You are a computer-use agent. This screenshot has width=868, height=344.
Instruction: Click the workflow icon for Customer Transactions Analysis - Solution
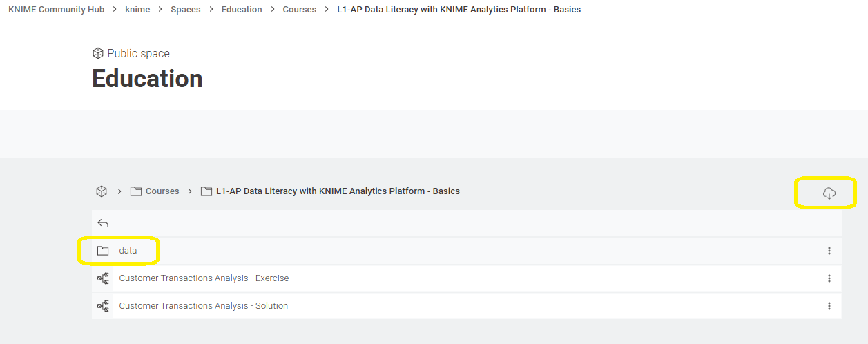pos(103,306)
